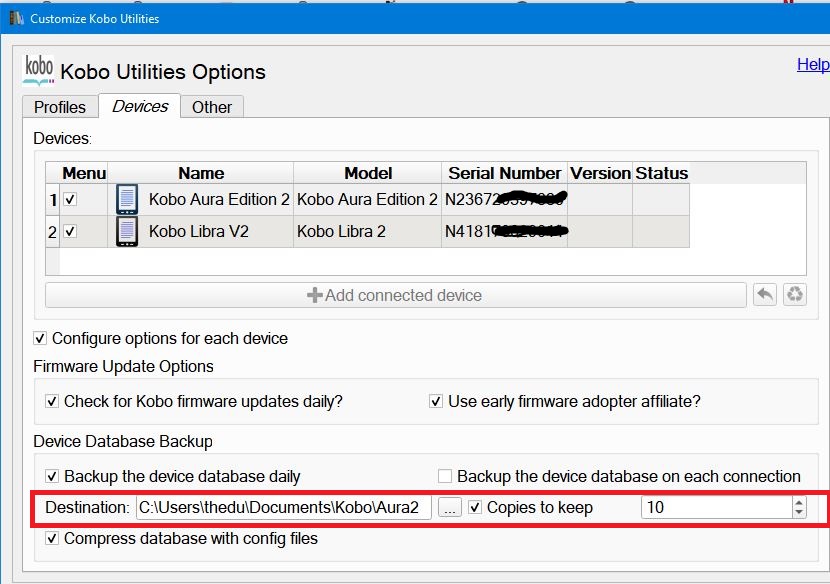
Task: Decrease copies to keep with down arrow
Action: 799,513
